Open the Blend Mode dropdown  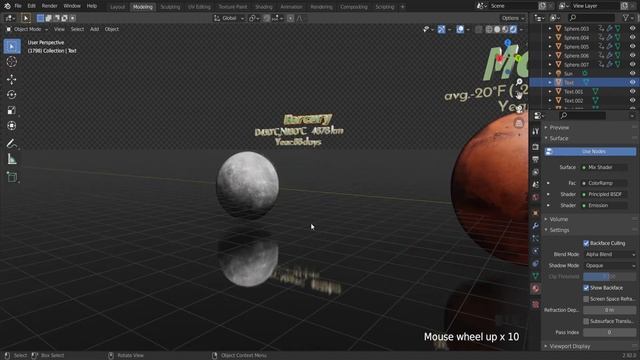[609, 254]
